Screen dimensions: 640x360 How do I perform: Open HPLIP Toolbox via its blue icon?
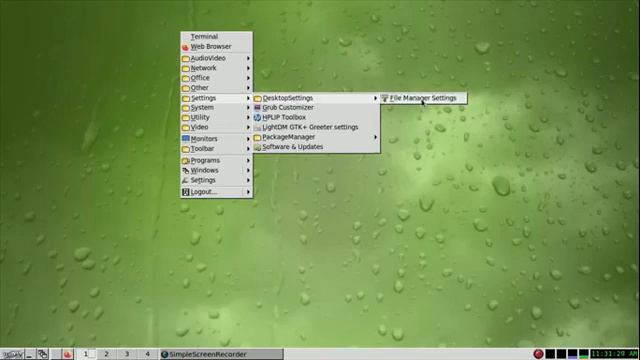(x=257, y=118)
